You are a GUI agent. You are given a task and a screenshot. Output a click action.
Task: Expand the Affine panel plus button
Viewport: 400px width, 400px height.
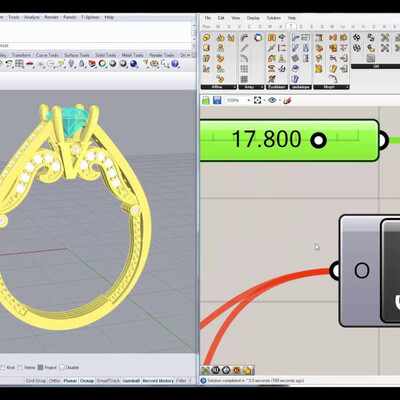click(x=234, y=87)
